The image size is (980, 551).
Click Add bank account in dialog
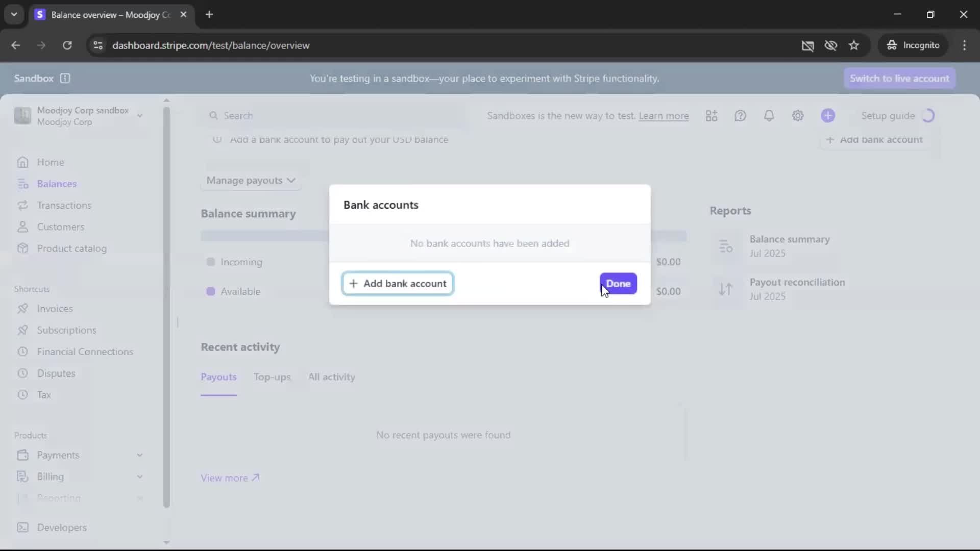pos(398,284)
